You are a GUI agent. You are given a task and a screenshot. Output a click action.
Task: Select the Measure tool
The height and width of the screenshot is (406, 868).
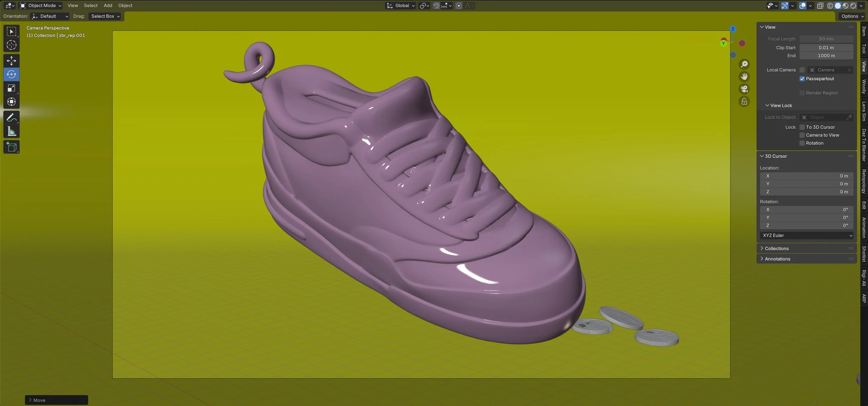(11, 131)
